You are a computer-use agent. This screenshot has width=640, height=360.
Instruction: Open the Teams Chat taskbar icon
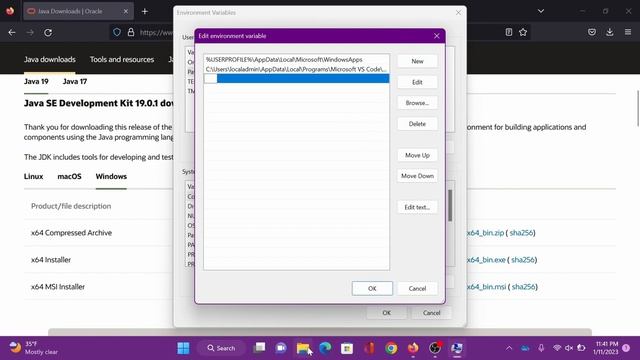coord(281,348)
